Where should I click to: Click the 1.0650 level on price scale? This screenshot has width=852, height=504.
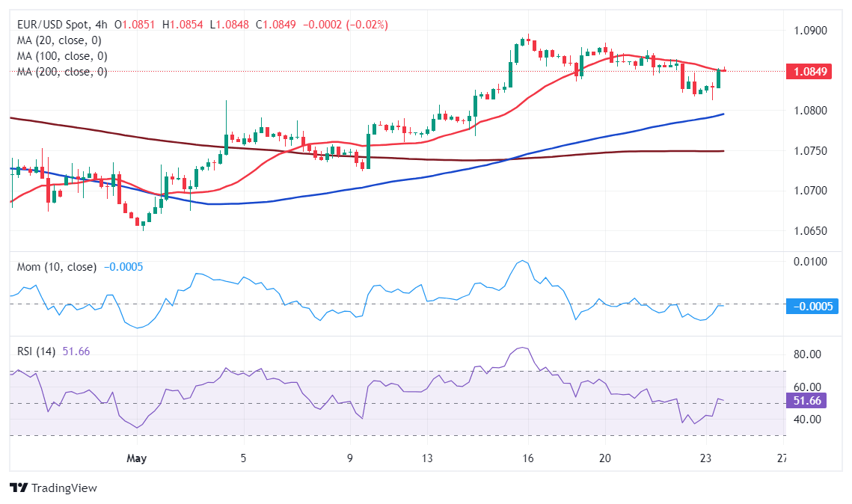809,230
